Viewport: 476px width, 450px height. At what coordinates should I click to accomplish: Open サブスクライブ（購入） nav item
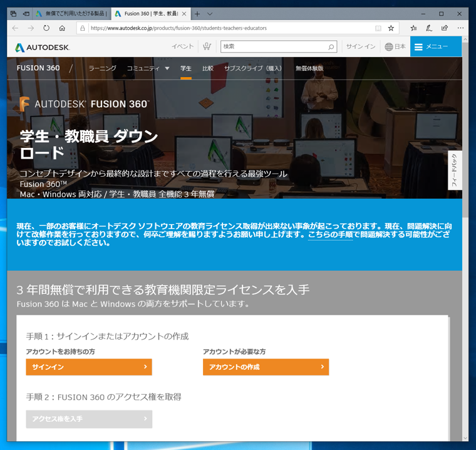point(253,68)
